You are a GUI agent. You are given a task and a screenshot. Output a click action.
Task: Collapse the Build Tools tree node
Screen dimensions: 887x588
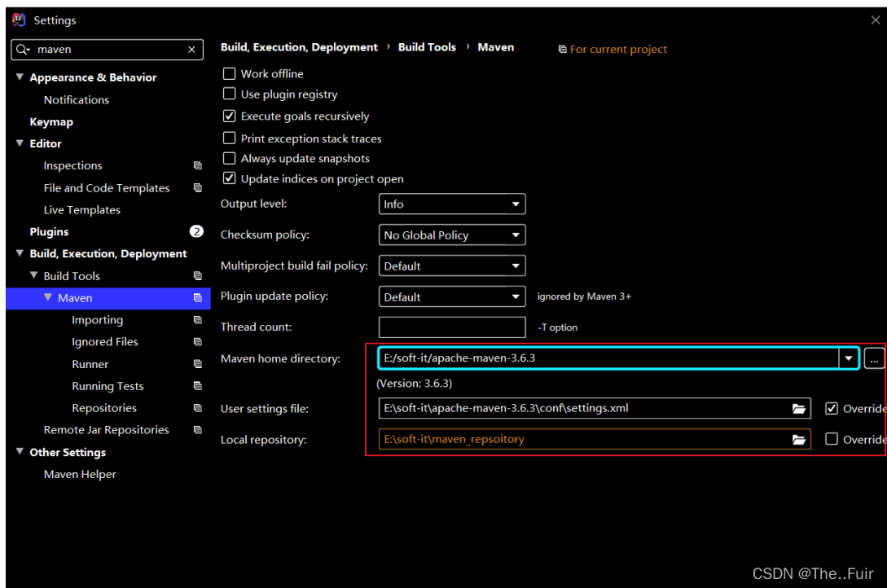click(x=34, y=275)
